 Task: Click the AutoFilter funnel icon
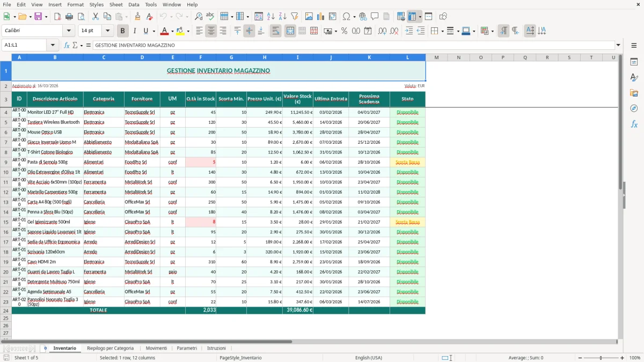[294, 17]
